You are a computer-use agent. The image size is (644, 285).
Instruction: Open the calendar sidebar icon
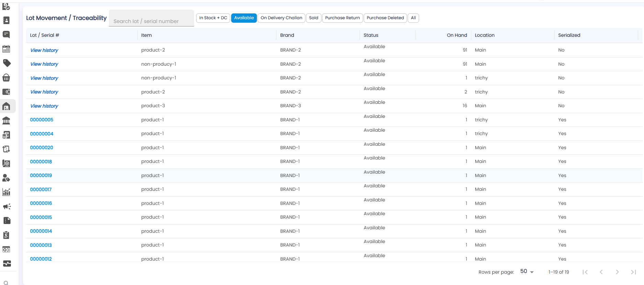pos(6,49)
